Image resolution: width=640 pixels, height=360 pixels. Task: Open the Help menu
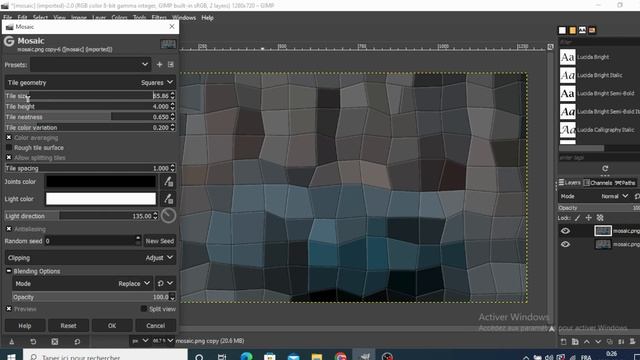coord(207,18)
